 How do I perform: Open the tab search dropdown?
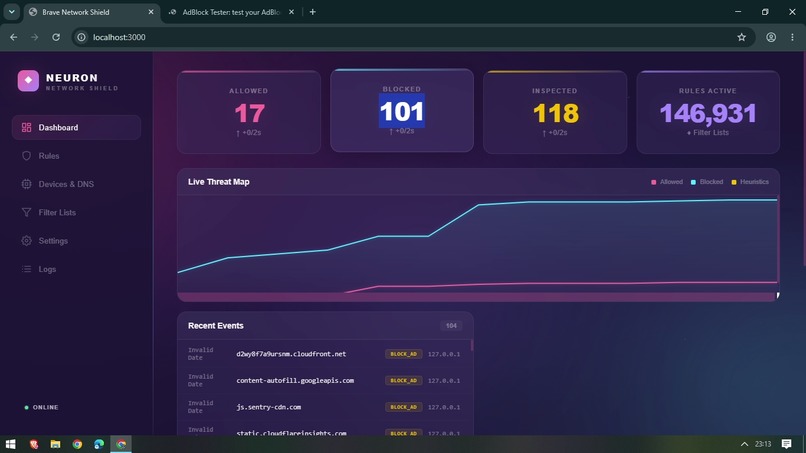pos(11,12)
